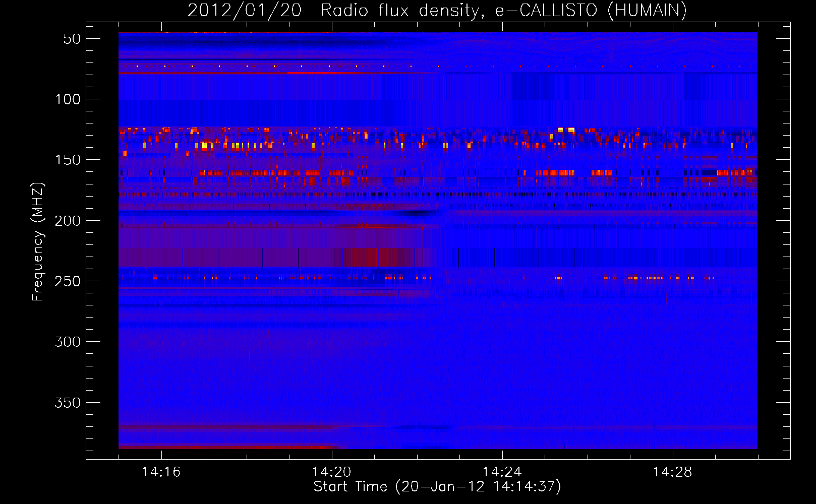Click the 100 frequency tick label
Viewport: 816px width, 504px height.
point(68,99)
